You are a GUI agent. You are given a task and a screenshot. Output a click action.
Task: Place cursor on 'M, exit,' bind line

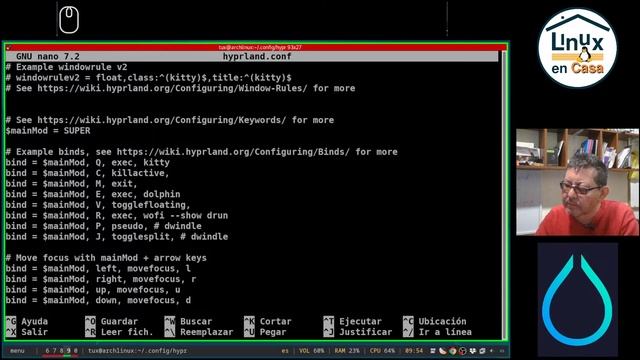click(71, 184)
